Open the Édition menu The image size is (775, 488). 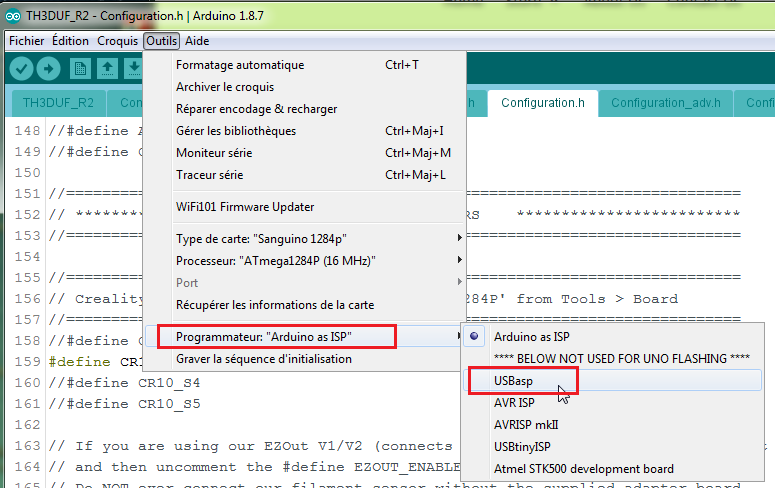click(x=70, y=41)
